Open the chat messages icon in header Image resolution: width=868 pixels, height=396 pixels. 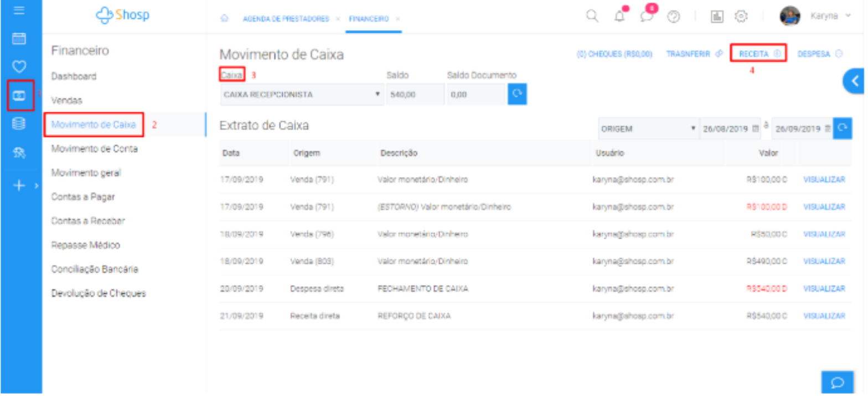(646, 17)
